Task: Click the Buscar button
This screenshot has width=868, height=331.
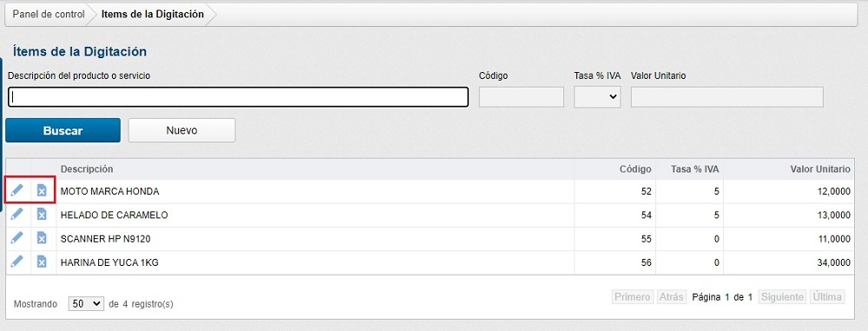Action: tap(63, 130)
